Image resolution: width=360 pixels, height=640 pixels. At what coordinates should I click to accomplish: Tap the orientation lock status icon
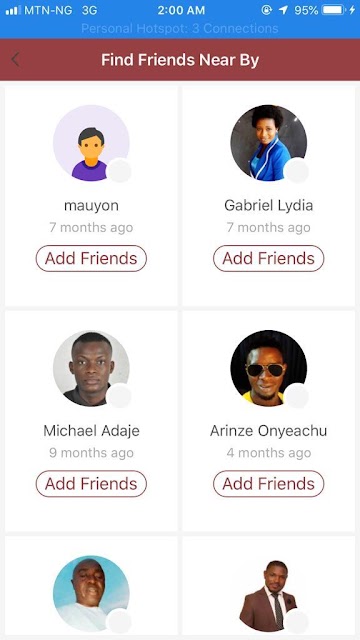(267, 10)
